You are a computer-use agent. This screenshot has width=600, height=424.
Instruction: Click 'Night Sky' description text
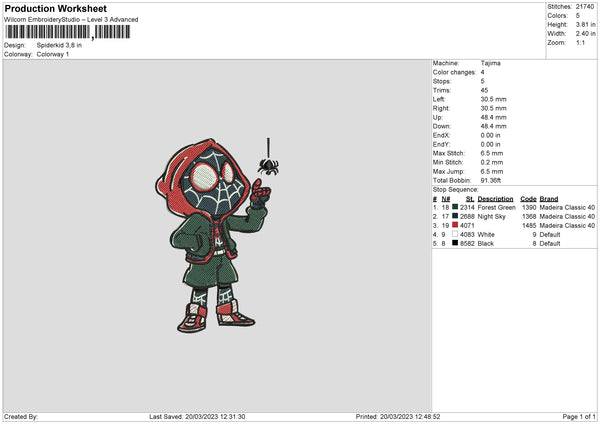coord(492,217)
